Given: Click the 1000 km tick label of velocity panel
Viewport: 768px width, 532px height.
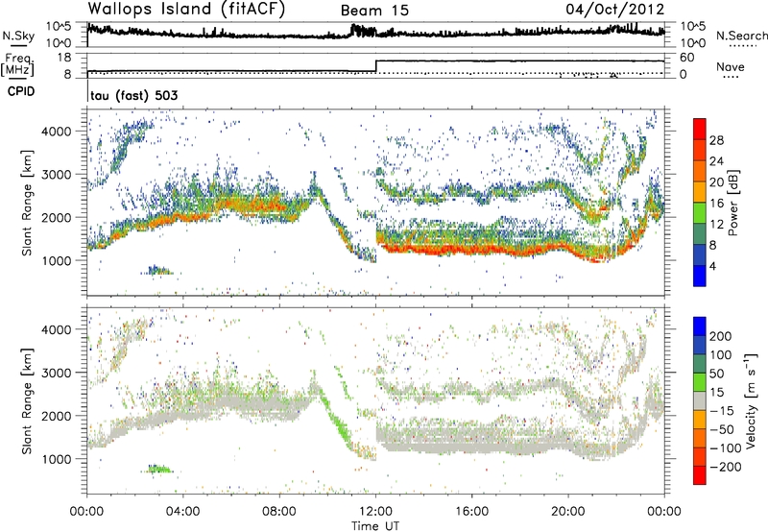Looking at the screenshot, I should coord(57,459).
